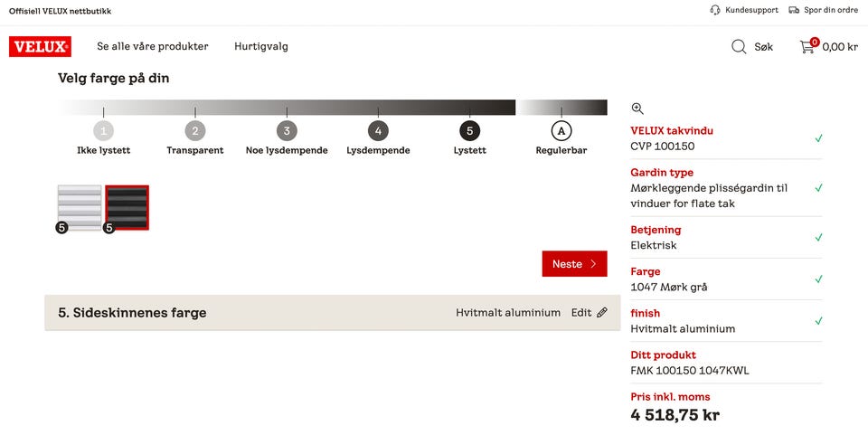This screenshot has width=868, height=435.
Task: Click Hvitmalt aluminium in section header
Action: pos(508,313)
